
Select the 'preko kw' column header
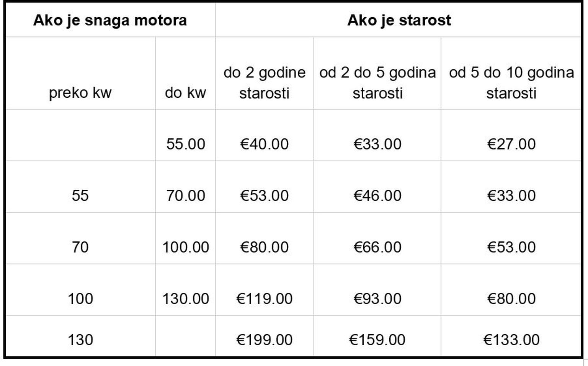coord(80,93)
